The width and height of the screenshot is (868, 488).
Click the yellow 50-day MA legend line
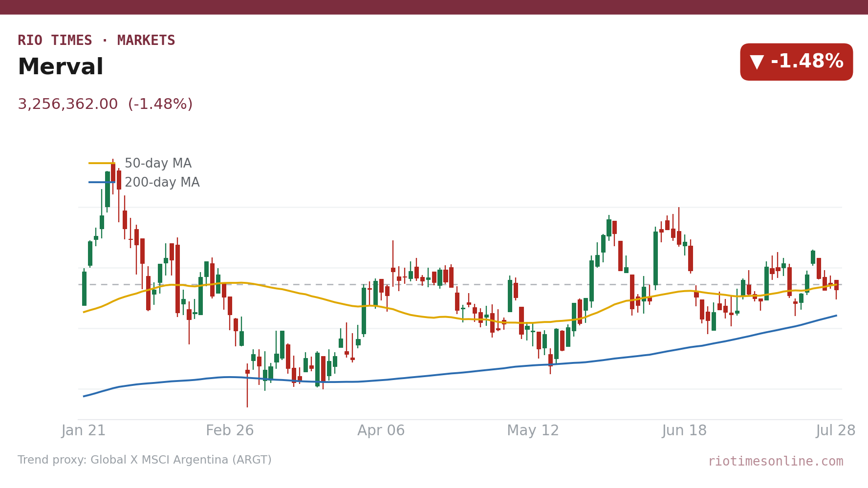[x=102, y=163]
